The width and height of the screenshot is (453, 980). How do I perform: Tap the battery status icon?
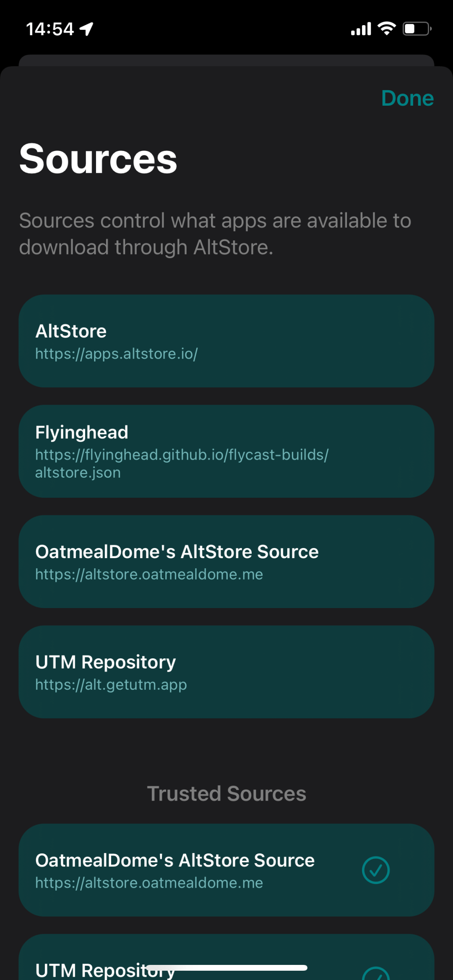click(x=417, y=29)
